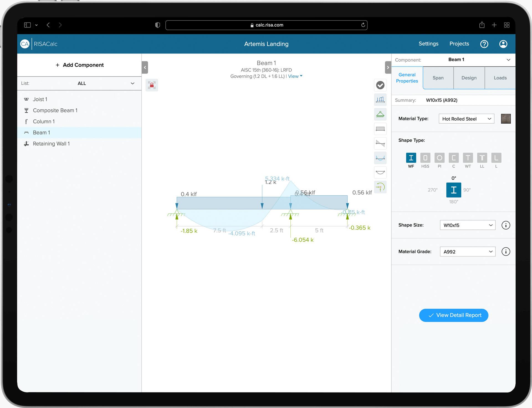
Task: Switch to the Loads tab
Action: point(500,78)
